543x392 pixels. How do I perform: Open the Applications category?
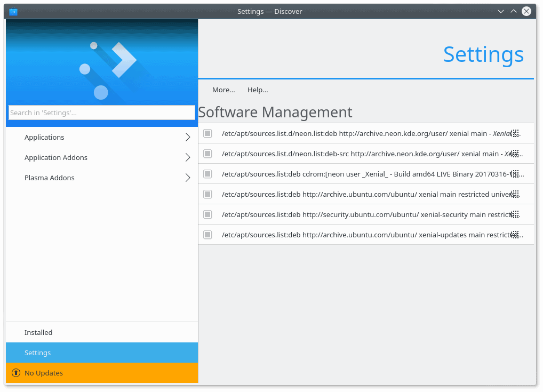(x=102, y=138)
